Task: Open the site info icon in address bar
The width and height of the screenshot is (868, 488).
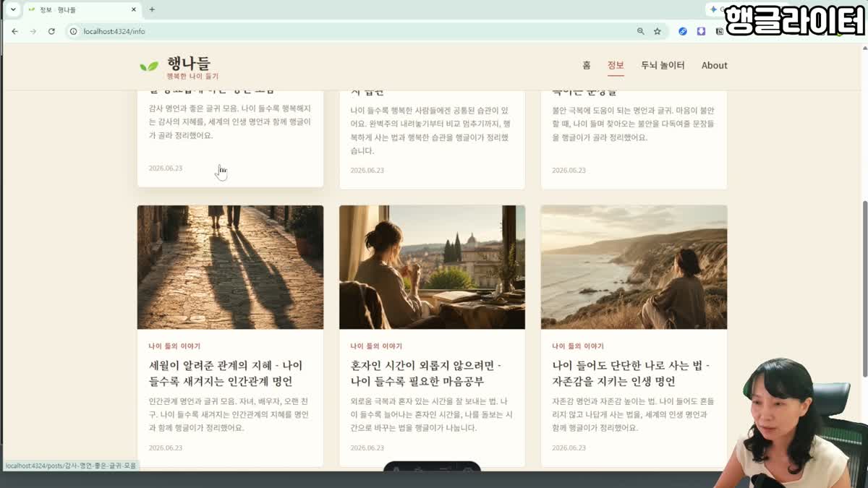Action: 73,32
